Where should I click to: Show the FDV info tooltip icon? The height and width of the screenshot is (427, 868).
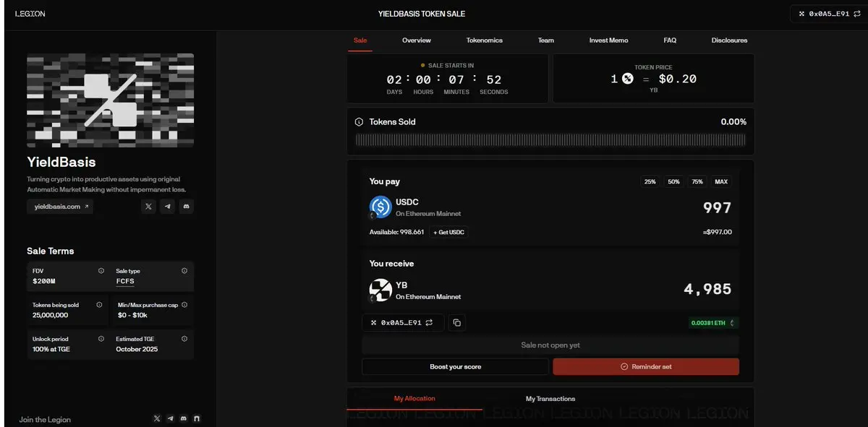click(101, 271)
